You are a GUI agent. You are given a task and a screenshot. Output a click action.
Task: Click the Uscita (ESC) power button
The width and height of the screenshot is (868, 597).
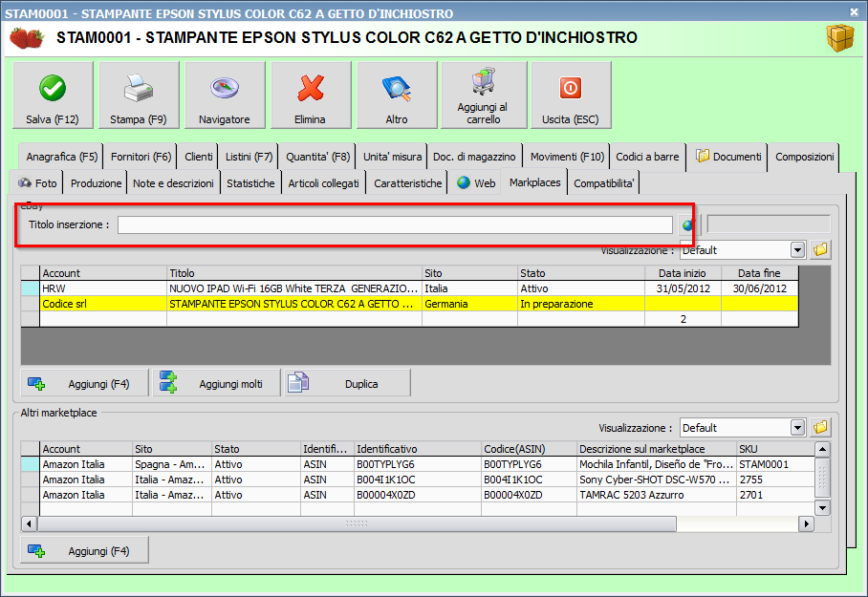571,96
